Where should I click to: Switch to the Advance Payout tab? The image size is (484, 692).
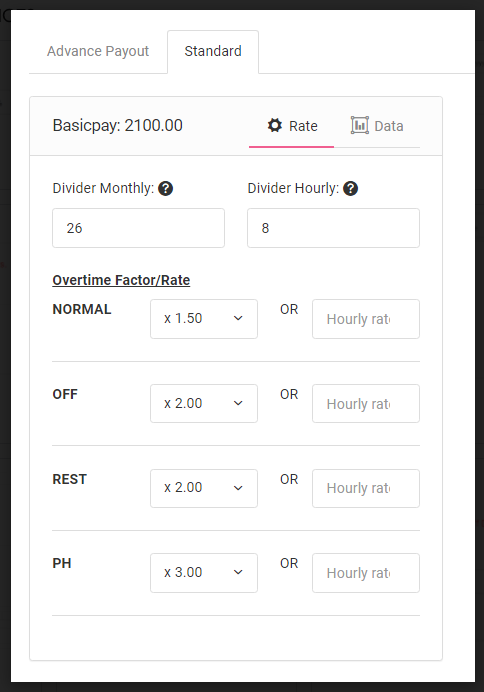(x=98, y=51)
